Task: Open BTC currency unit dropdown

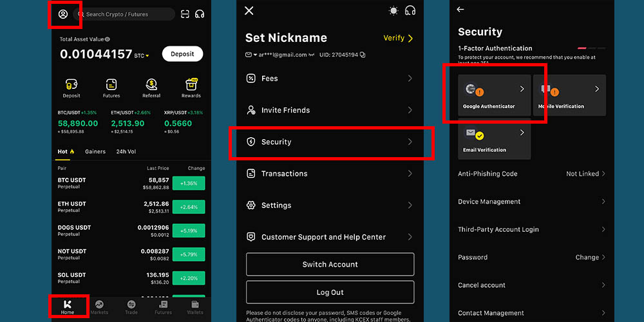Action: point(147,56)
